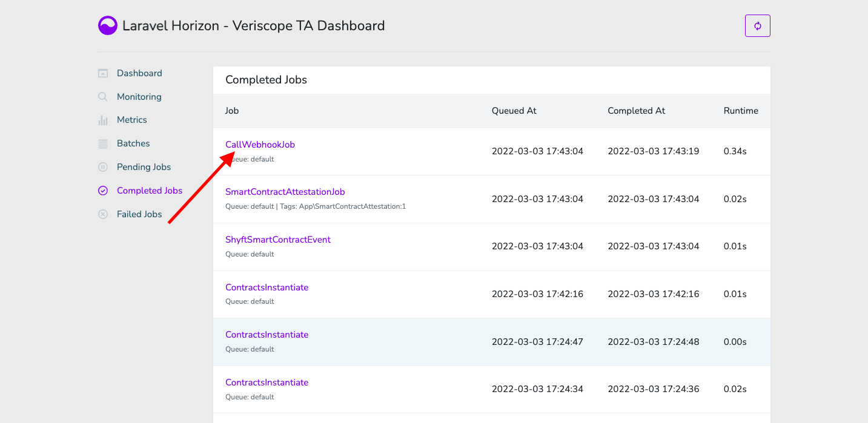Click queued time 2022-03-03 17:24:34
868x423 pixels.
pos(538,389)
